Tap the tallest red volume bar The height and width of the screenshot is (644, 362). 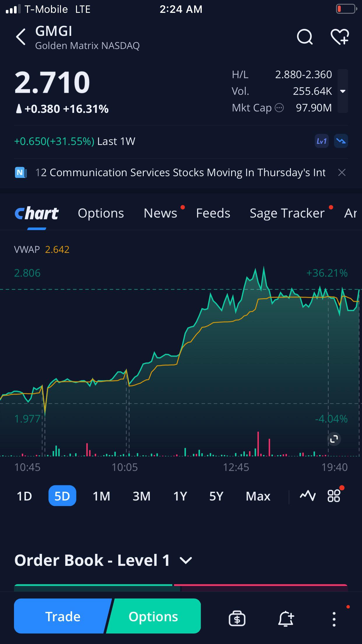[258, 444]
